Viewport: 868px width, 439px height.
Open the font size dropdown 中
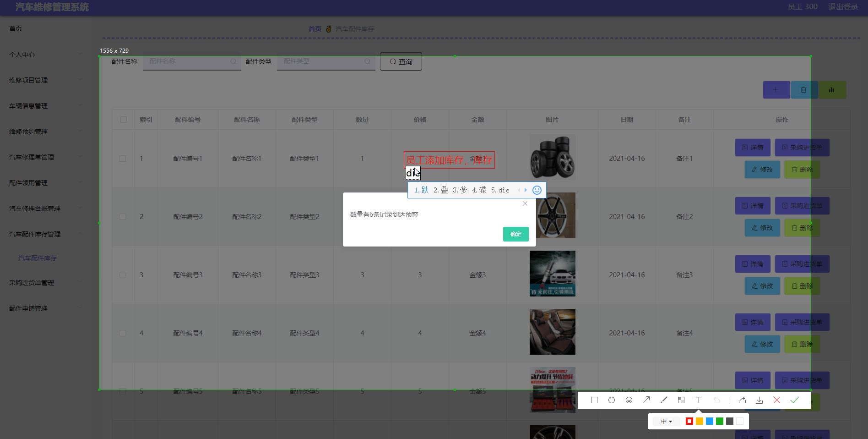[x=667, y=421]
